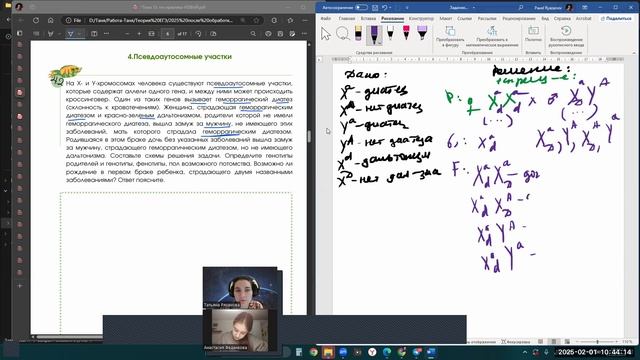Choose the red pen drawing tool
The height and width of the screenshot is (360, 640).
[406, 33]
